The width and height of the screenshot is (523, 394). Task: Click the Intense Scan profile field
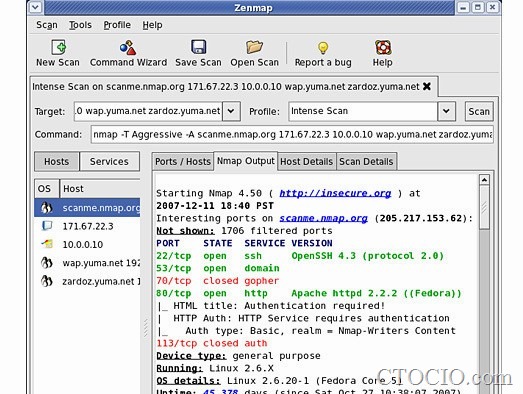point(363,111)
